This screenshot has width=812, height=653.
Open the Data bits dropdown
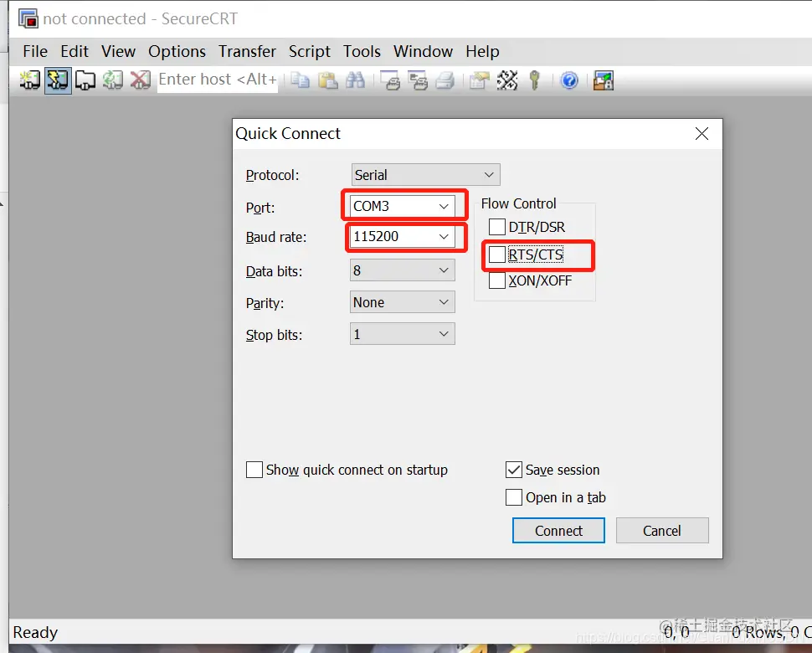coord(403,270)
